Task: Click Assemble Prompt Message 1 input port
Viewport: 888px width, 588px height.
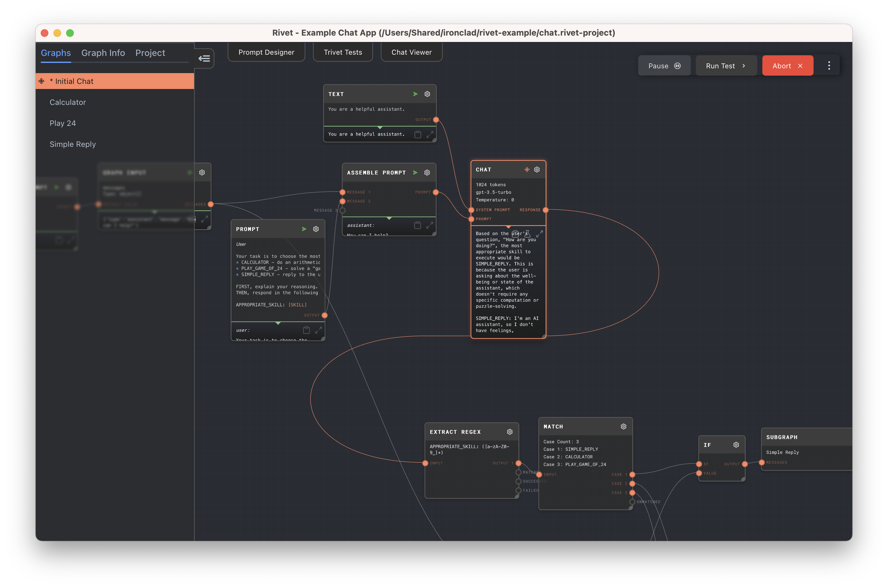Action: (x=343, y=192)
